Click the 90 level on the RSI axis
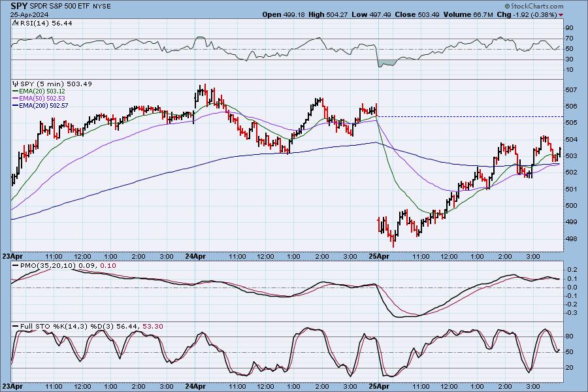This screenshot has width=588, height=392. [569, 27]
